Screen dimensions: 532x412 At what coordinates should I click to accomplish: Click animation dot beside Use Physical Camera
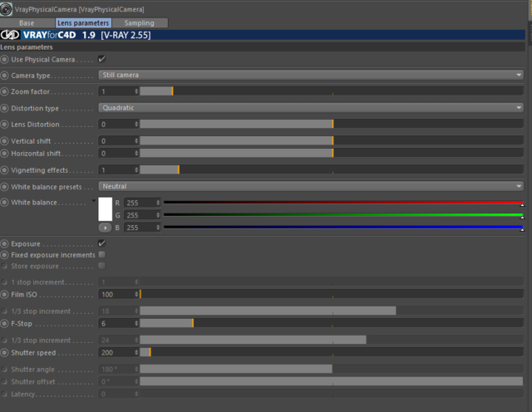tap(4, 59)
